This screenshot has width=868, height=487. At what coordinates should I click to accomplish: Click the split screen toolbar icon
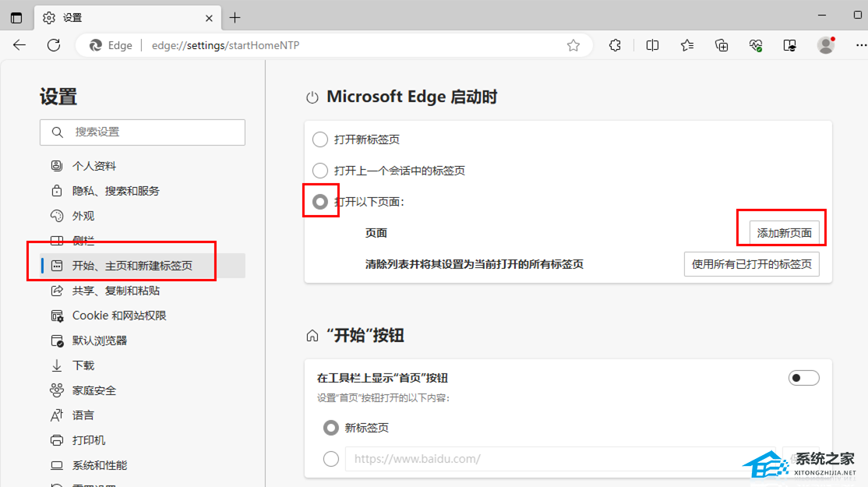[652, 45]
